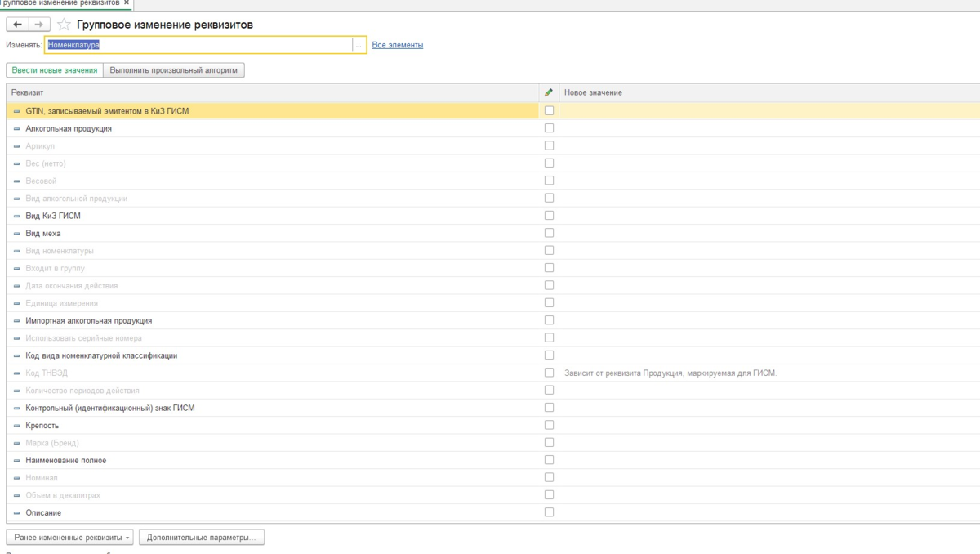Click row icon beside Дата окончания действия

click(x=17, y=286)
